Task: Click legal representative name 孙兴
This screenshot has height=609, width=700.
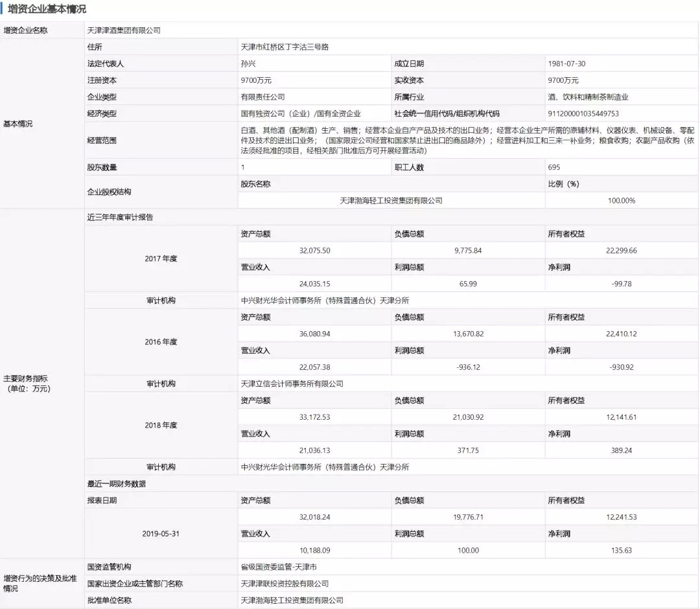Action: coord(248,63)
